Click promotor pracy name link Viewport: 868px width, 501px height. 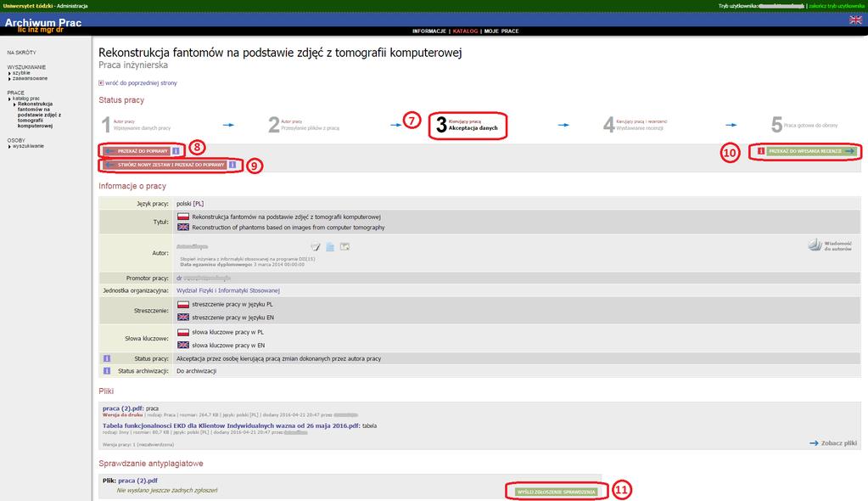pyautogui.click(x=204, y=279)
